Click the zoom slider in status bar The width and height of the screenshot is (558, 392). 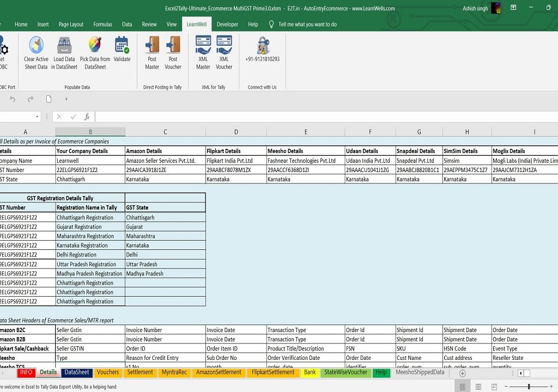(529, 387)
